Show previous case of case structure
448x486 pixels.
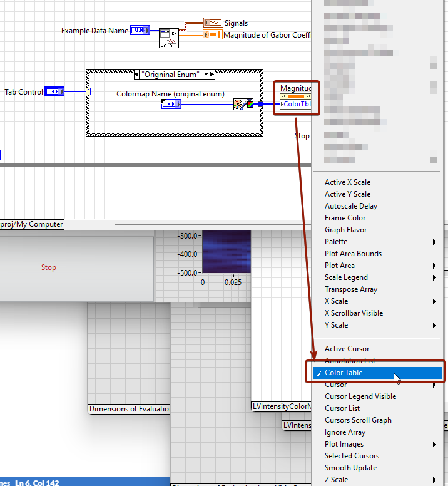coord(136,75)
